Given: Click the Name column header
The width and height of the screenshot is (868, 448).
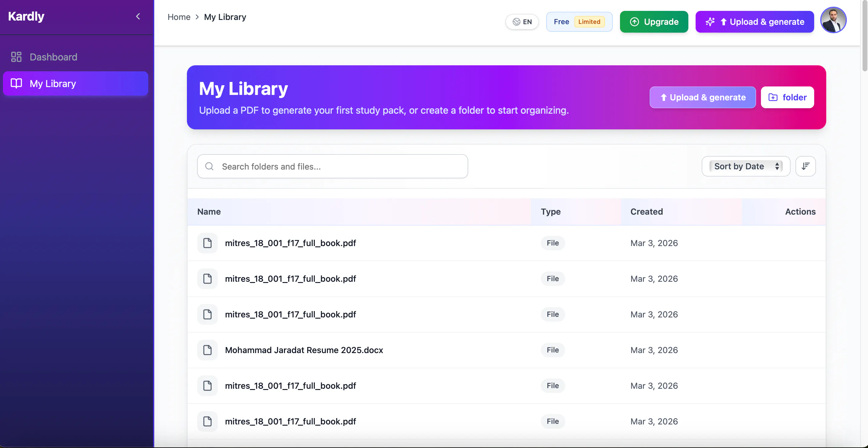Looking at the screenshot, I should 209,212.
